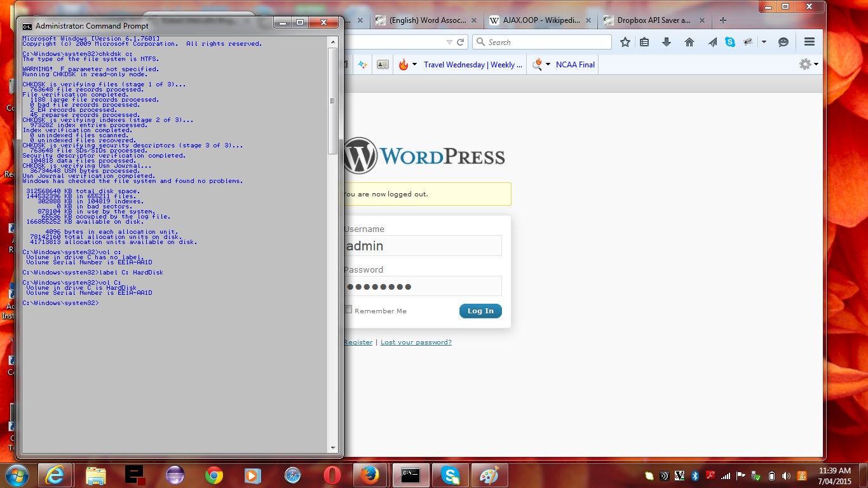Screen dimensions: 868x488
Task: Click the Username input field
Action: coord(423,246)
